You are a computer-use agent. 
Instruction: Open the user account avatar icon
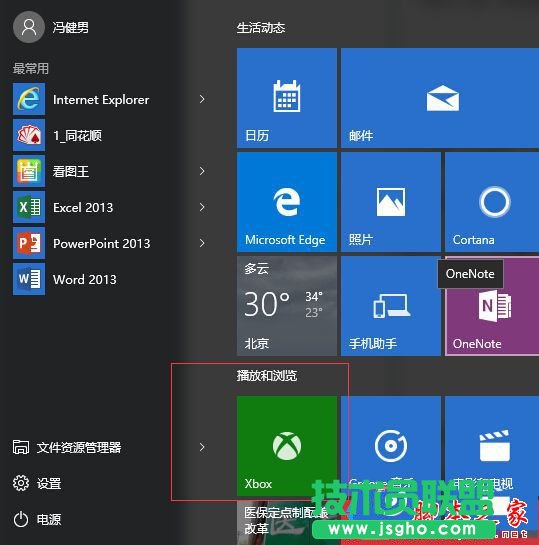[x=29, y=27]
